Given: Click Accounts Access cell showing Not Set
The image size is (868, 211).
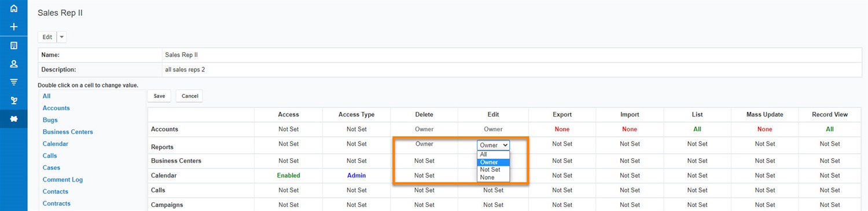Looking at the screenshot, I should [x=289, y=129].
